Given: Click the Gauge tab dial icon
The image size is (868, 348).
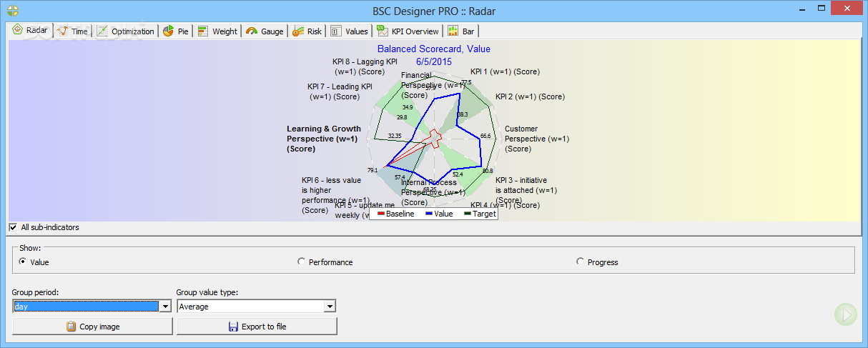Looking at the screenshot, I should (x=252, y=31).
